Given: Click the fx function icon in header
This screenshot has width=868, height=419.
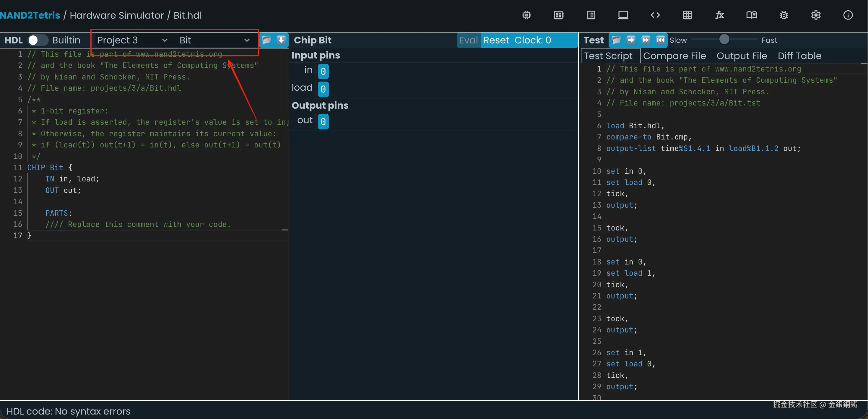Looking at the screenshot, I should coord(719,15).
